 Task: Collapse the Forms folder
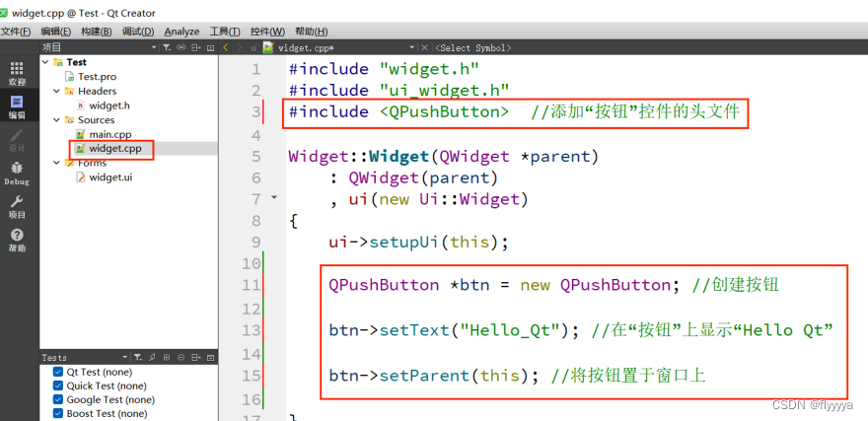click(x=56, y=163)
